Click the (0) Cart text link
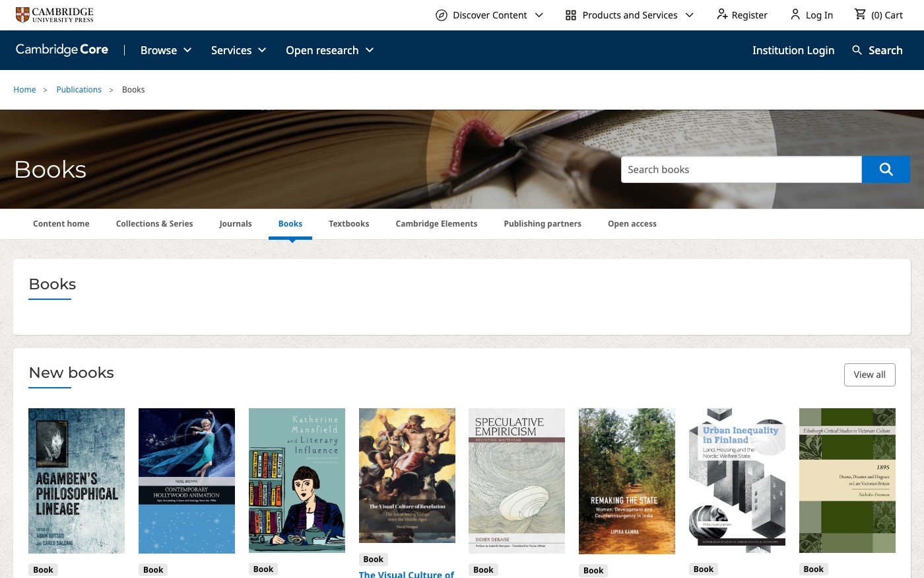The image size is (924, 578). tap(887, 15)
